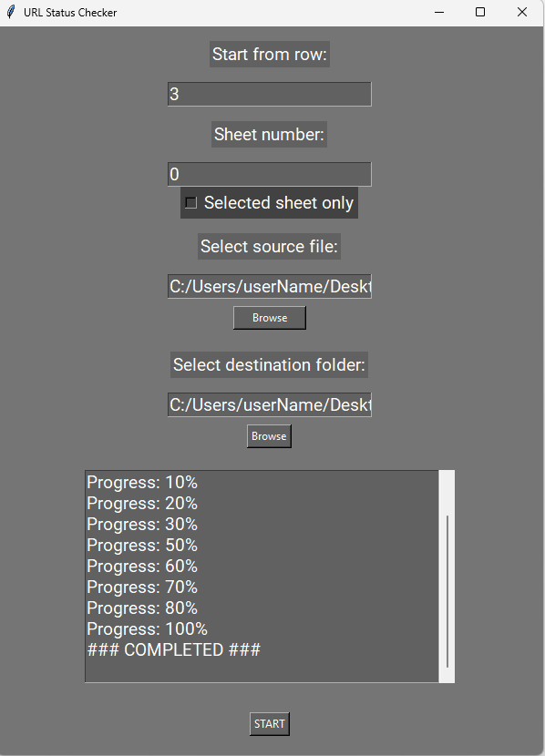Image resolution: width=545 pixels, height=756 pixels.
Task: Minimize the URL Status Checker window
Action: click(x=438, y=12)
